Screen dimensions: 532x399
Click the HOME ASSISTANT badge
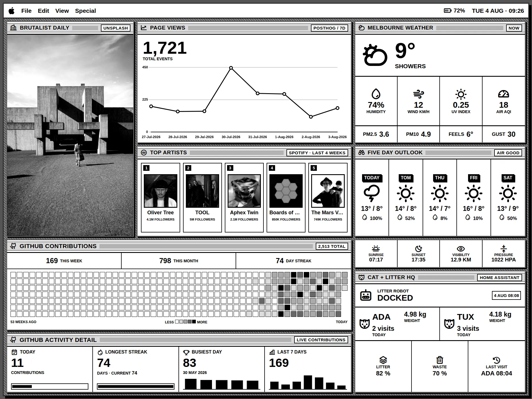point(499,278)
